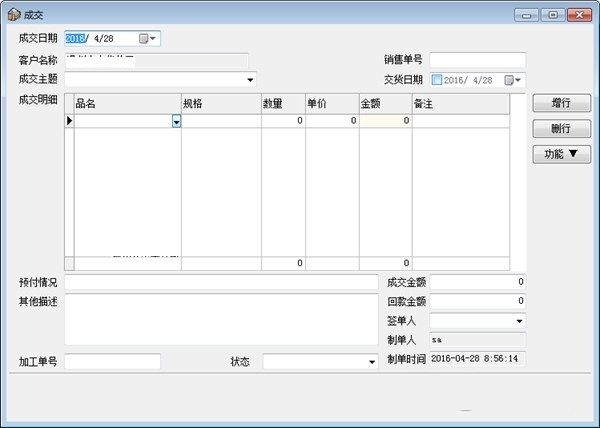
Task: Expand the 成交主题 dropdown
Action: pos(250,80)
